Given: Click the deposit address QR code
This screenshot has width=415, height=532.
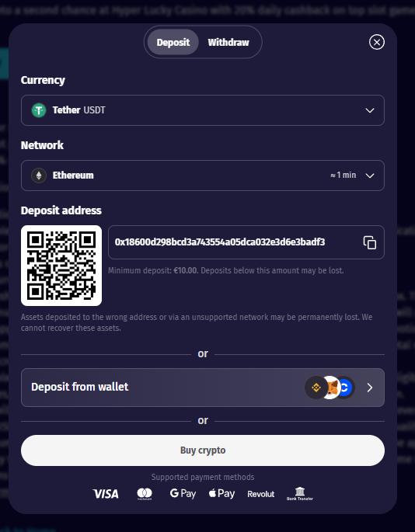Looking at the screenshot, I should click(x=61, y=266).
